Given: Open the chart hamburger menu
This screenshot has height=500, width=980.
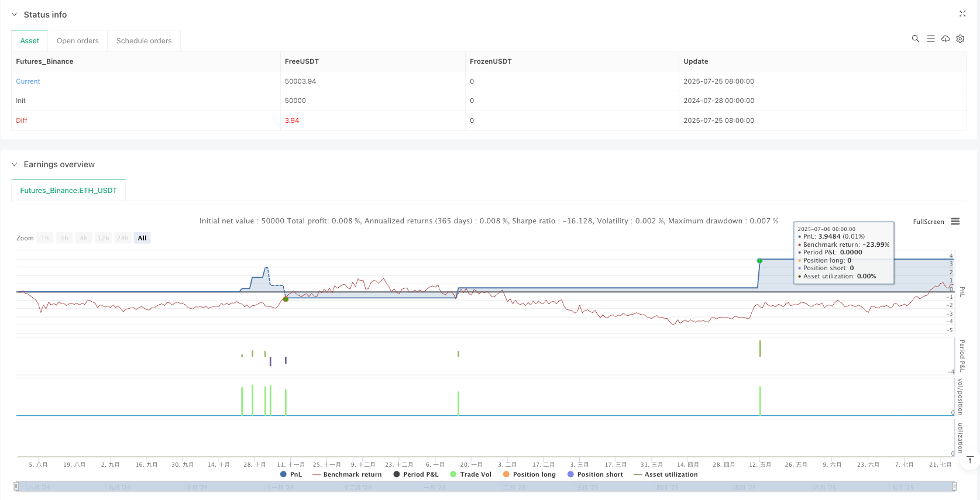Looking at the screenshot, I should (x=955, y=222).
